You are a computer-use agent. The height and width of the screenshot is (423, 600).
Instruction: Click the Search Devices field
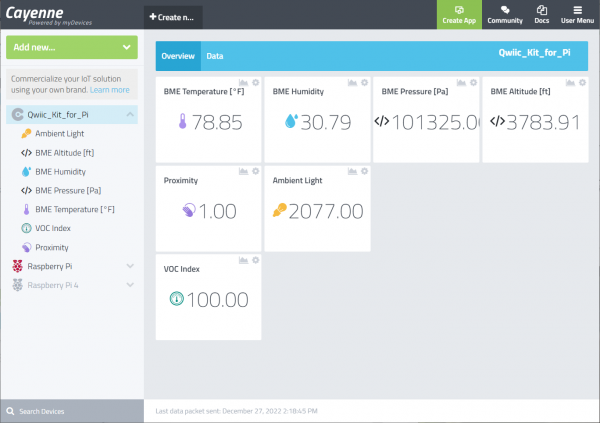(x=72, y=412)
